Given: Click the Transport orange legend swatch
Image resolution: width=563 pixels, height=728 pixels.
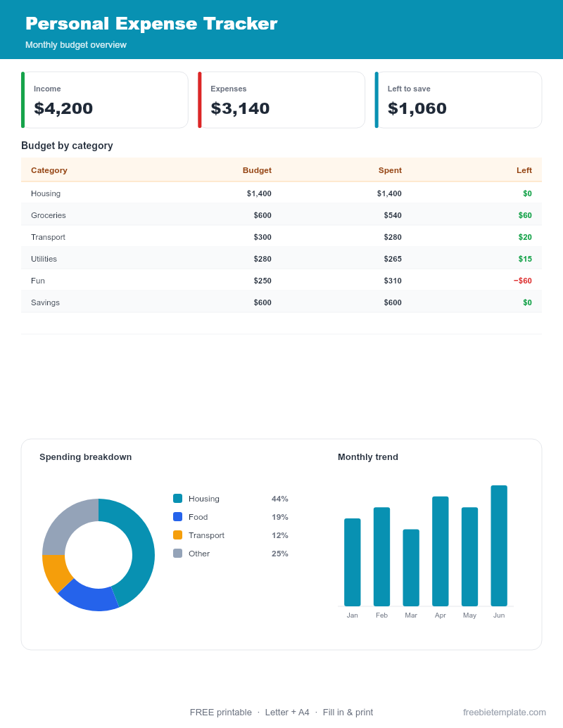Looking at the screenshot, I should 177,535.
